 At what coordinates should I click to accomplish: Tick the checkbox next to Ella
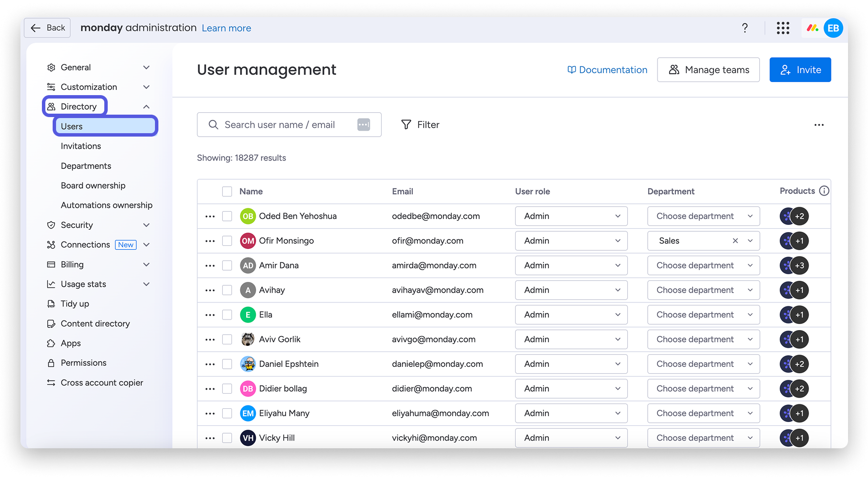pyautogui.click(x=227, y=315)
